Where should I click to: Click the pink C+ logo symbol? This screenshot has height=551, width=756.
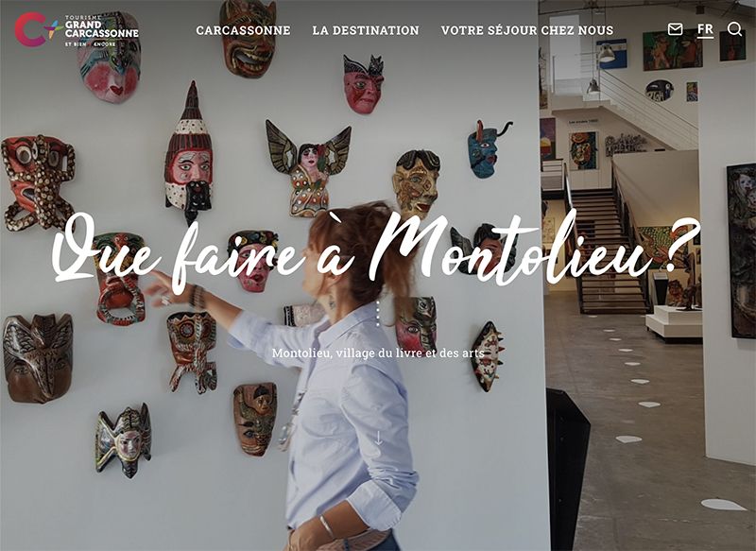pos(37,29)
